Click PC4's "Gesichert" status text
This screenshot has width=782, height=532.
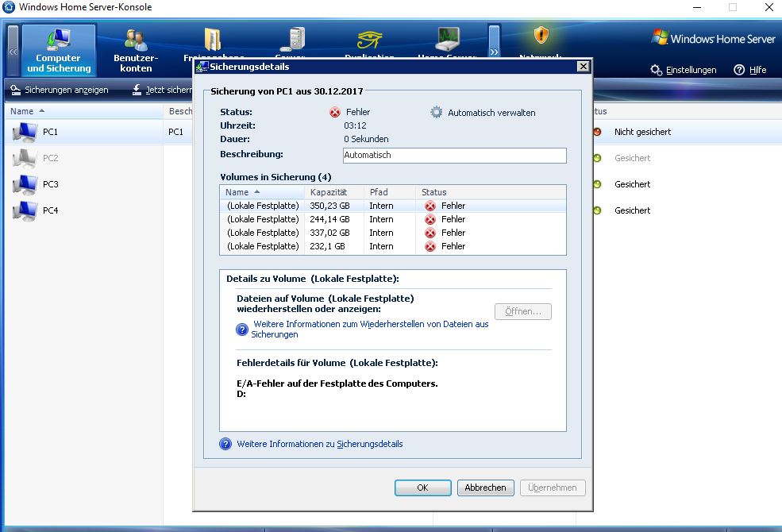point(633,210)
